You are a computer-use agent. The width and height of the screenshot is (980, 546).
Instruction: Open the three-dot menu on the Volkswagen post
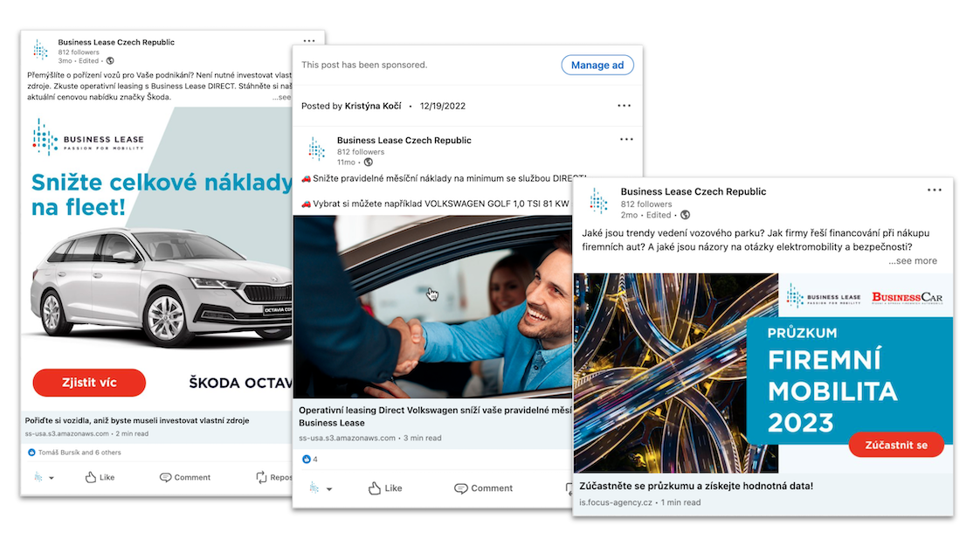[x=626, y=140]
